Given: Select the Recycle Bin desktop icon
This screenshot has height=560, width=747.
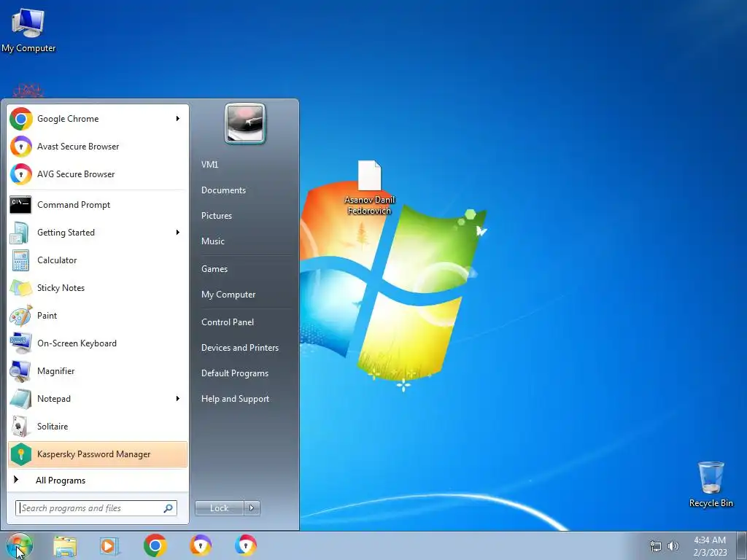Looking at the screenshot, I should [711, 484].
